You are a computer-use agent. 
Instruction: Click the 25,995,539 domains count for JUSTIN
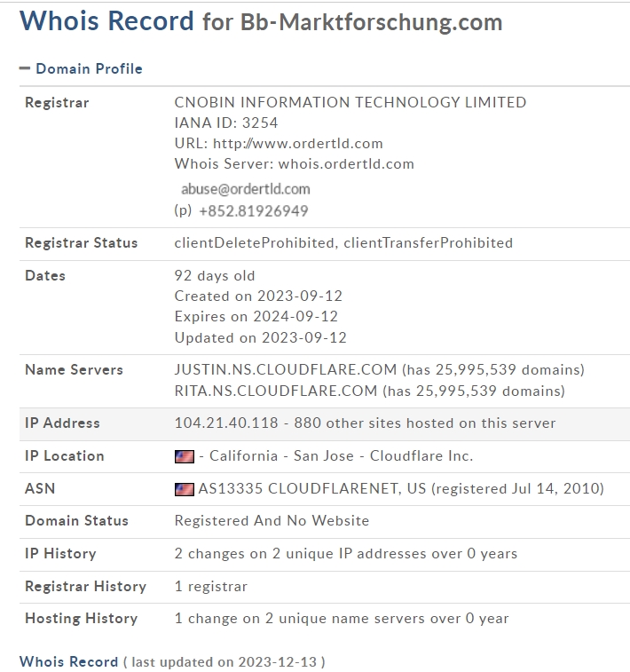[x=493, y=369]
